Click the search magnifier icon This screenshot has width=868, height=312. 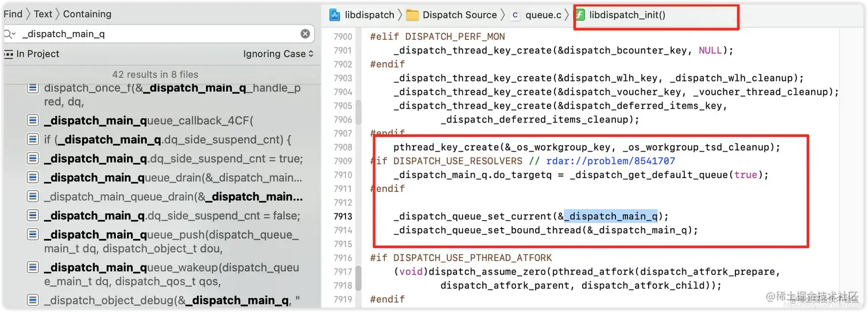click(9, 34)
